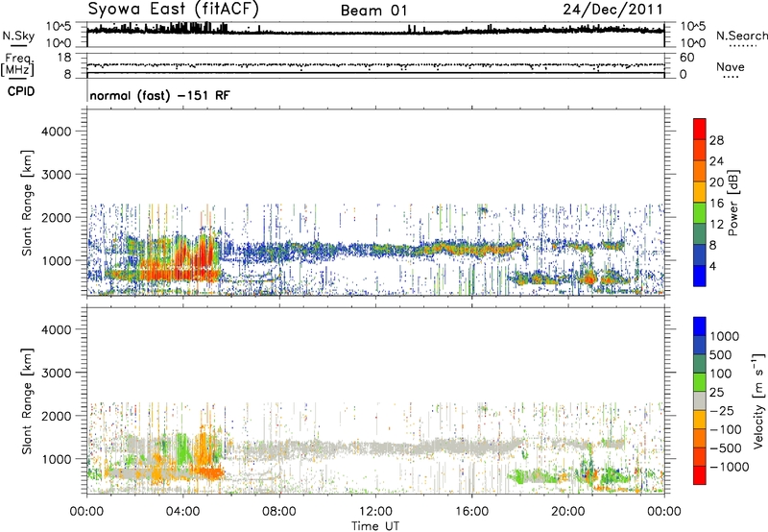Viewport: 768px width, 532px height.
Task: Click the '20' label on Power scale
Action: point(716,182)
